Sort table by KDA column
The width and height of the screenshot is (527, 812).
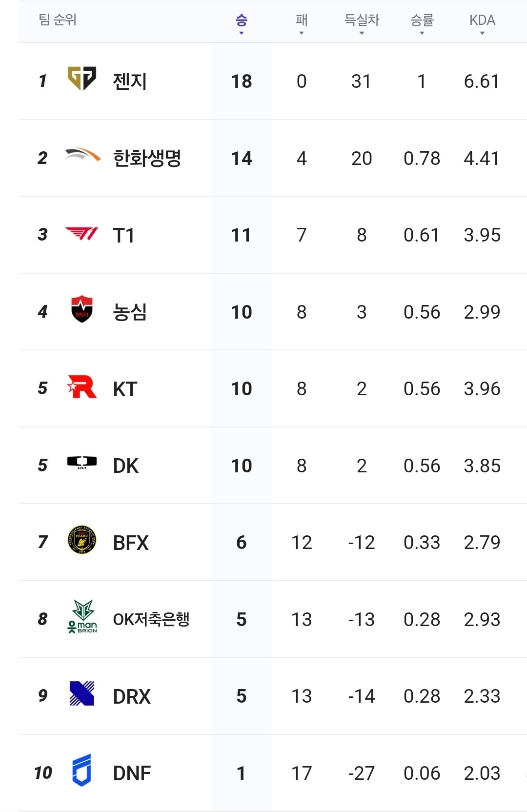tap(482, 22)
